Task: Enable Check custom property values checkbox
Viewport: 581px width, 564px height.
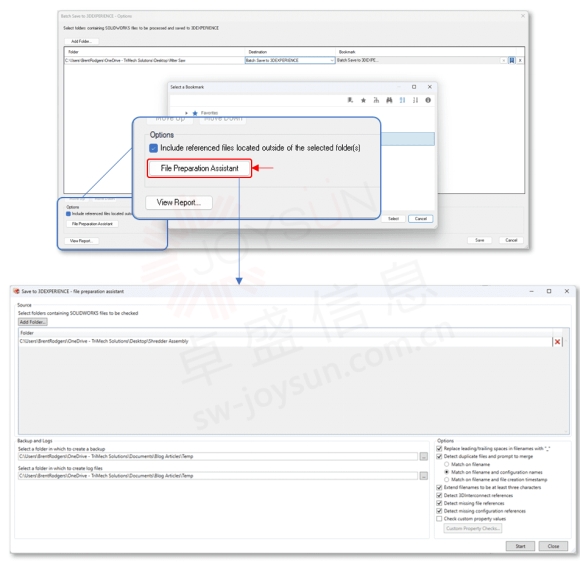Action: coord(439,519)
